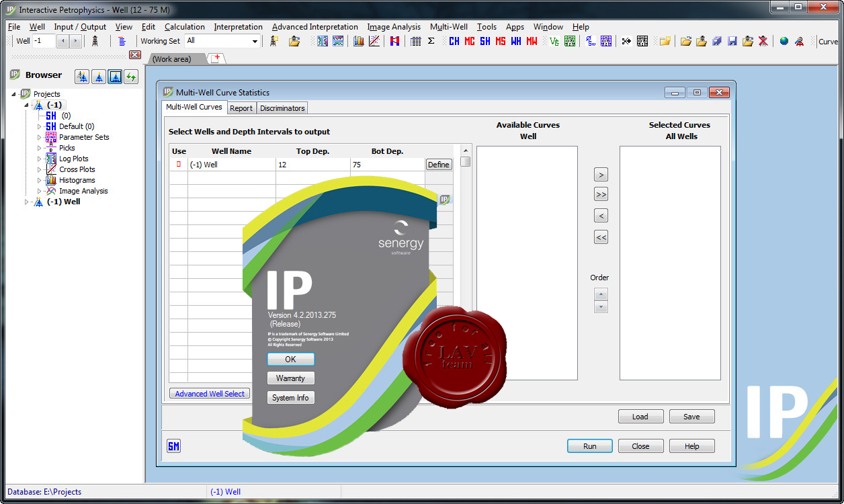Click the Top Dep. cell showing 12
This screenshot has width=844, height=504.
click(x=312, y=165)
